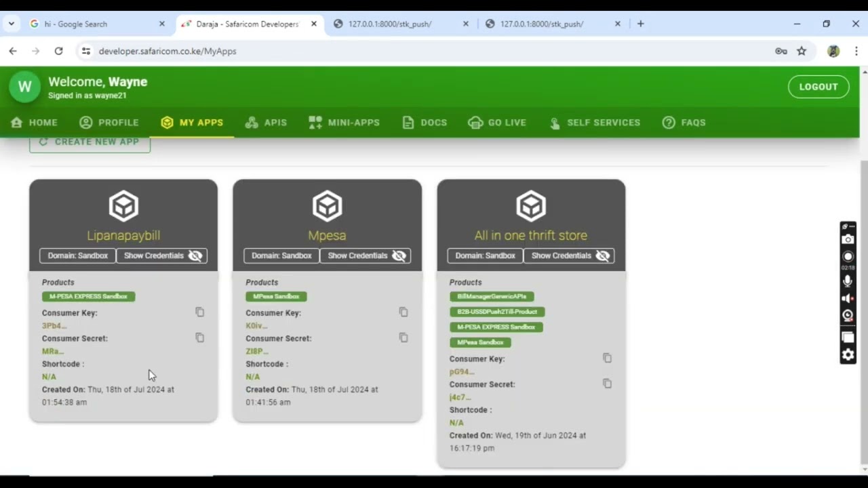Click the webcam icon in recorder toolbar
The width and height of the screenshot is (868, 488).
point(848,315)
